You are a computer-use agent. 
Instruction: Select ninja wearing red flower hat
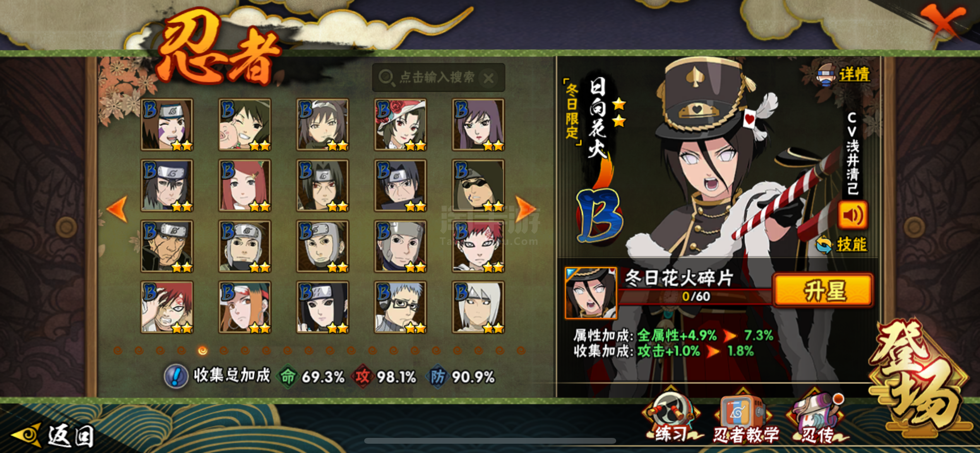[401, 124]
